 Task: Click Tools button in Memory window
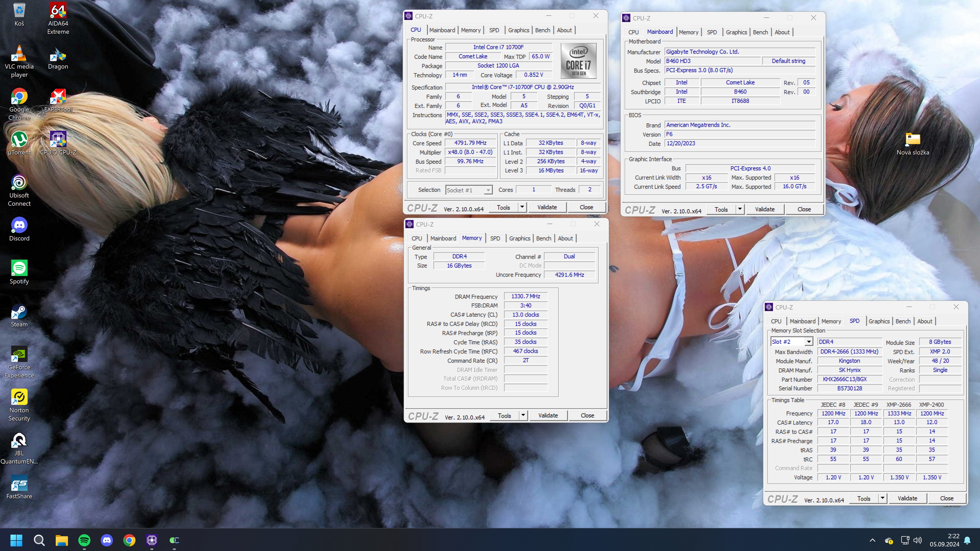505,415
